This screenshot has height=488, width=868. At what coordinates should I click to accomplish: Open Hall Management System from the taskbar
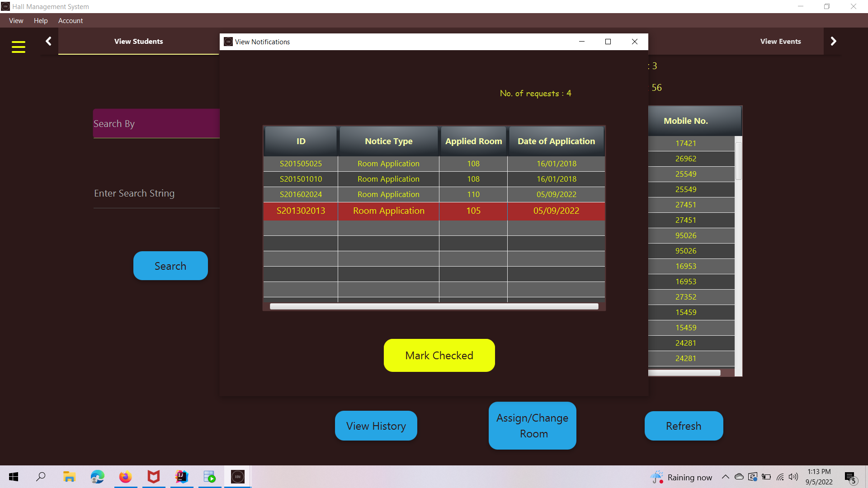pos(237,476)
